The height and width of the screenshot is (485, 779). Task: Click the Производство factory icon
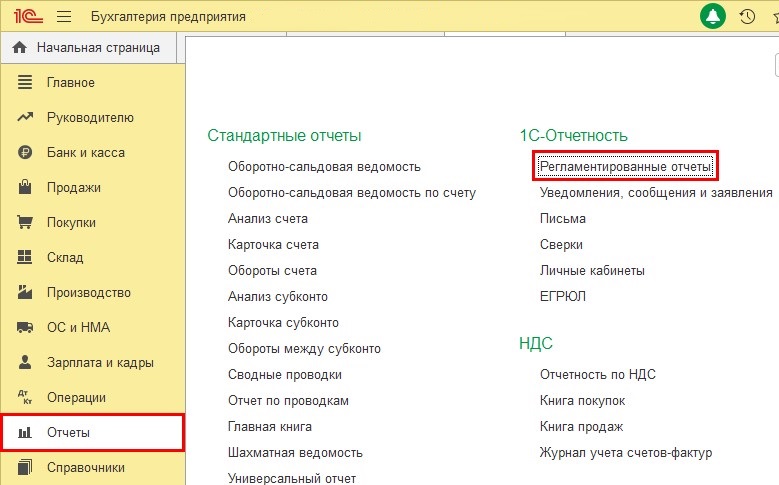26,293
